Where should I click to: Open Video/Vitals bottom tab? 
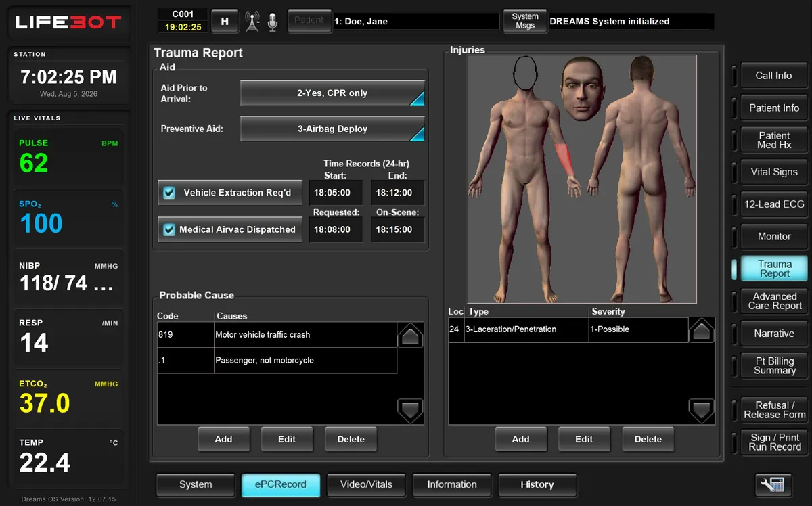[366, 484]
